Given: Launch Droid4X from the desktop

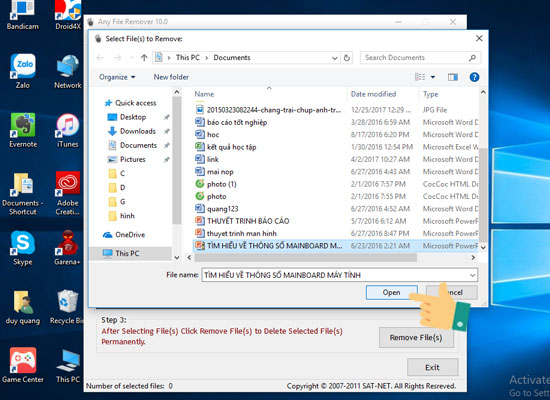Looking at the screenshot, I should [68, 15].
